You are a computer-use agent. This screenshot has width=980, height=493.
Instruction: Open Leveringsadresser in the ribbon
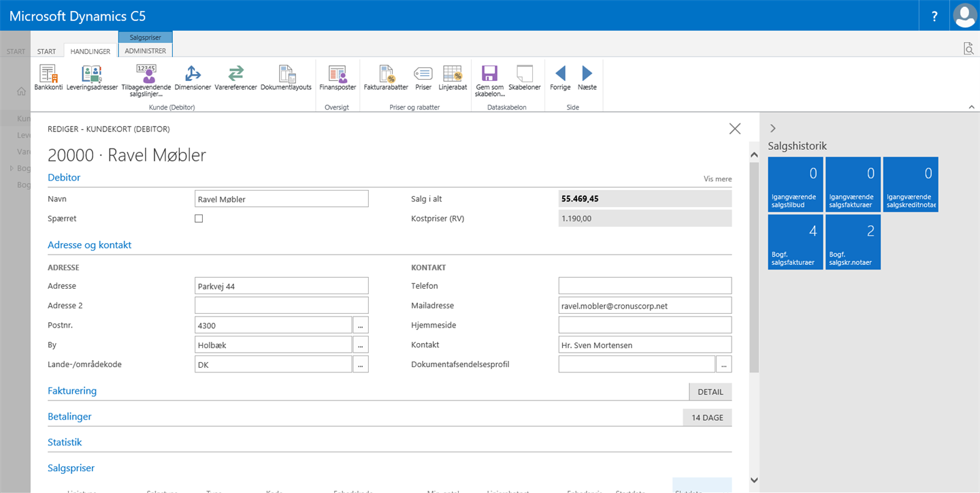92,78
